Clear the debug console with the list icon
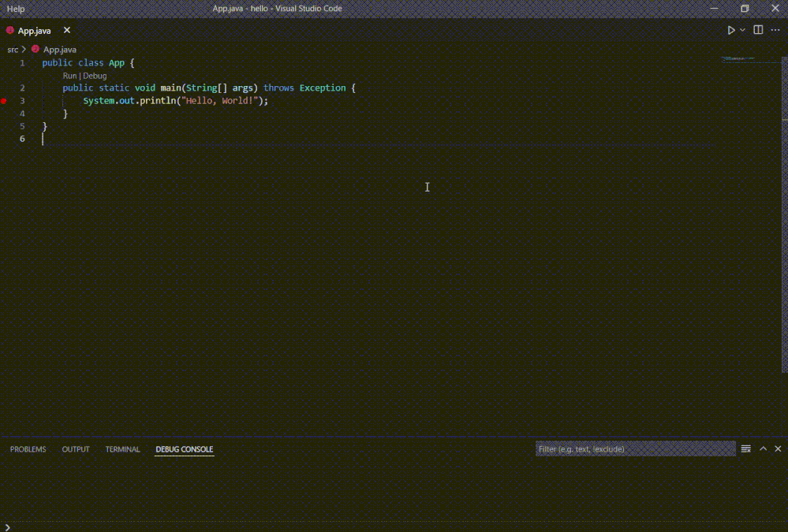 point(745,448)
